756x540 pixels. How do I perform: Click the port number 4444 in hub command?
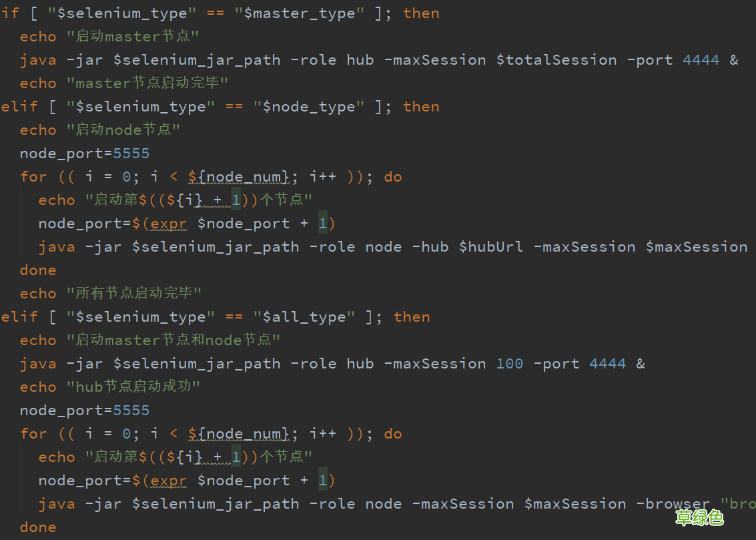tap(700, 59)
